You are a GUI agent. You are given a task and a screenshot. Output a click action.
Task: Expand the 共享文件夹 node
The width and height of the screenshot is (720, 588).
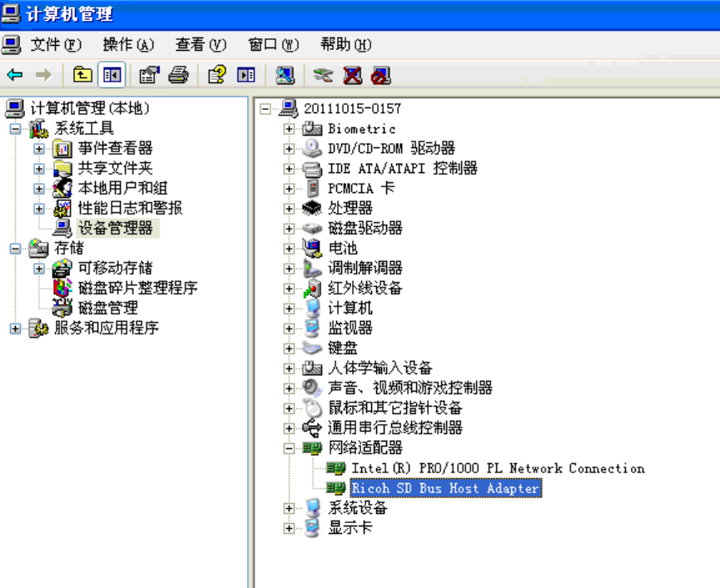pyautogui.click(x=39, y=169)
